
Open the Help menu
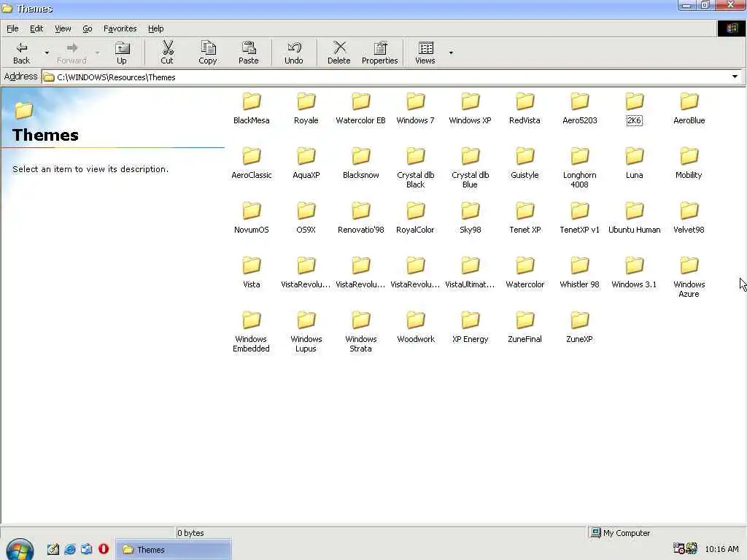tap(155, 28)
